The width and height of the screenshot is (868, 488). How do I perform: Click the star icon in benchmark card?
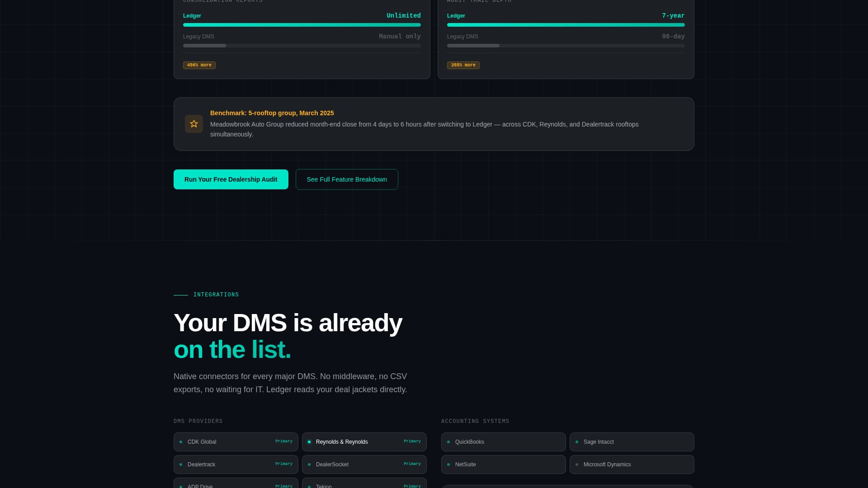pos(194,124)
